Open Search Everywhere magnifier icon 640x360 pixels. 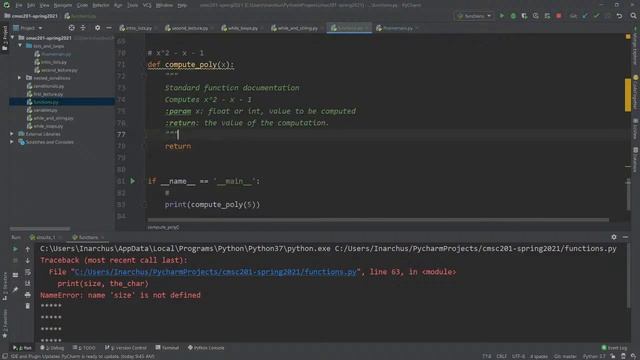point(633,16)
